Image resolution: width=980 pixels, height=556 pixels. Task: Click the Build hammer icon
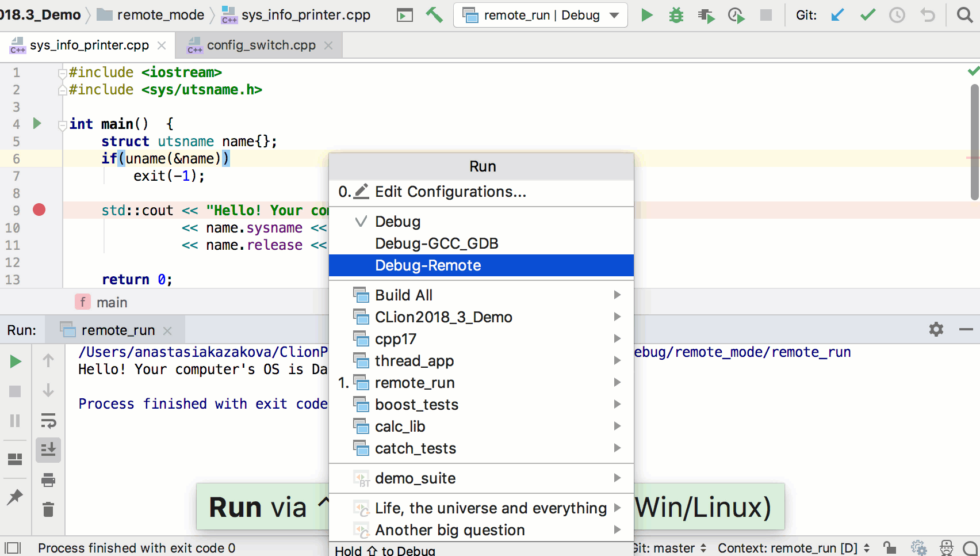434,15
